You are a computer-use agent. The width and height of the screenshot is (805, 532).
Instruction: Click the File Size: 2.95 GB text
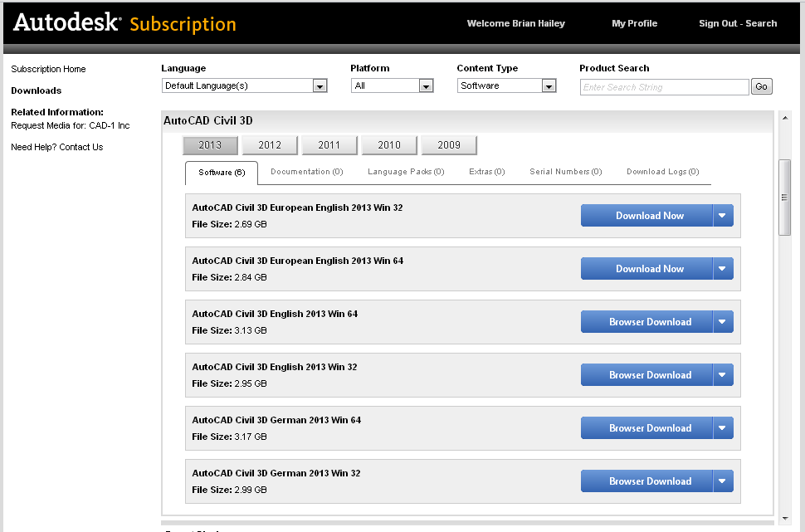tap(230, 383)
